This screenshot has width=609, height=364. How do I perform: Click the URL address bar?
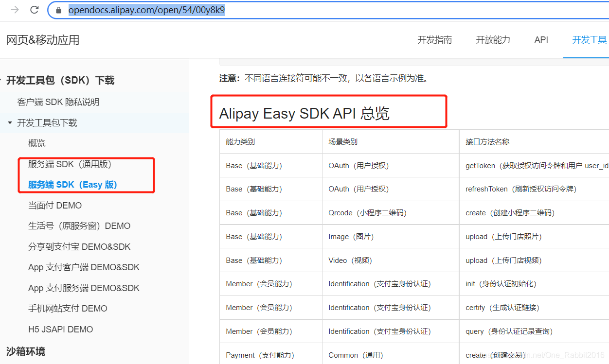tap(328, 10)
